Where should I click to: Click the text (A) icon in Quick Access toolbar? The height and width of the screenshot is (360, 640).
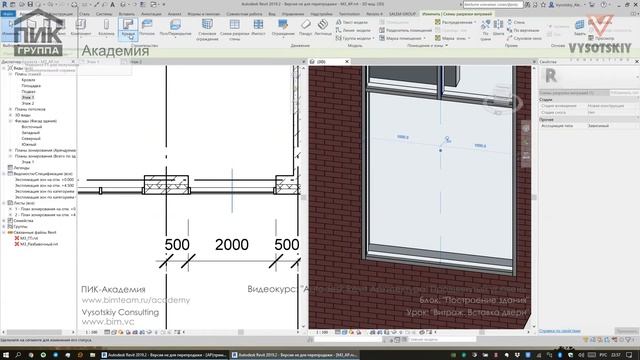(112, 4)
